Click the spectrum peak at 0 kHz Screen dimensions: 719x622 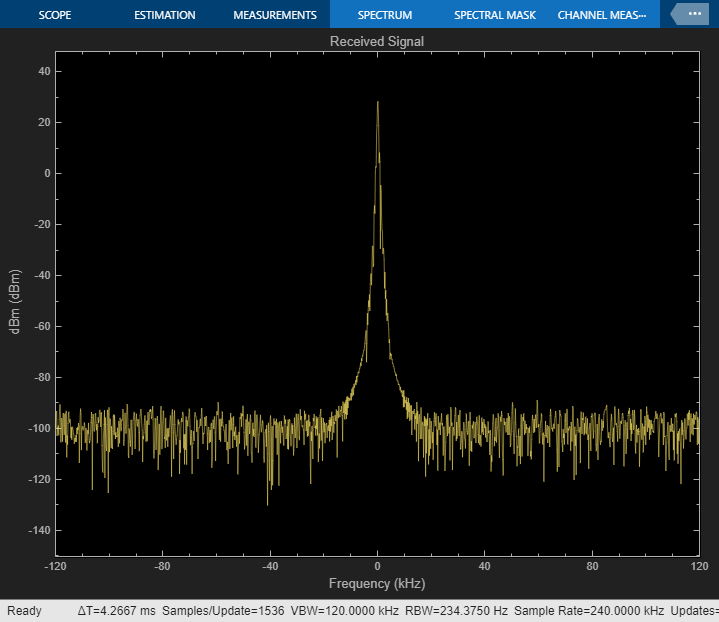tap(377, 103)
